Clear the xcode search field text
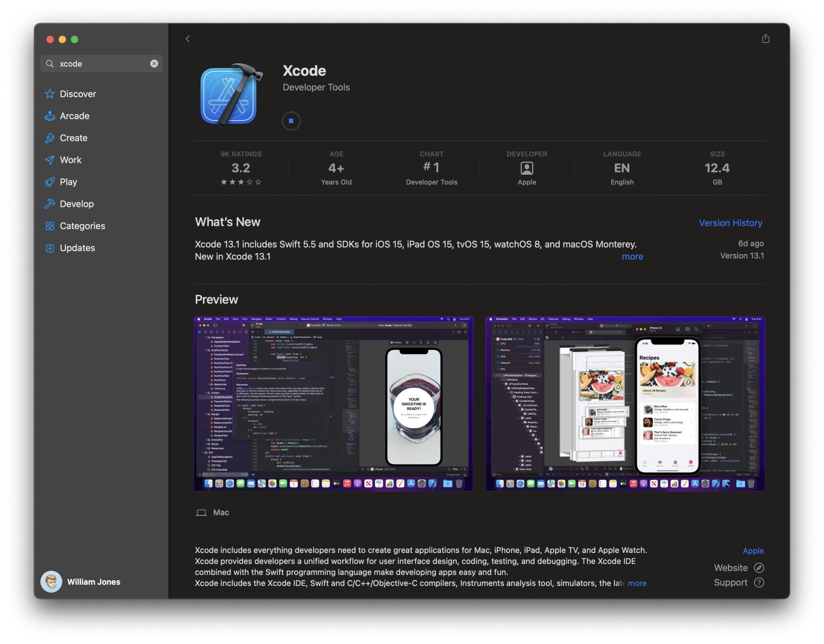 154,63
